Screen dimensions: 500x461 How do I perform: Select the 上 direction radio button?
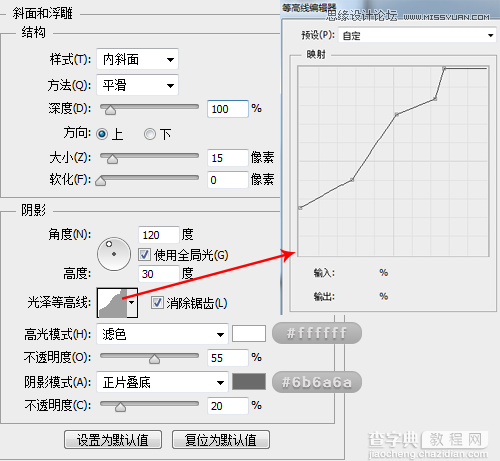(102, 134)
